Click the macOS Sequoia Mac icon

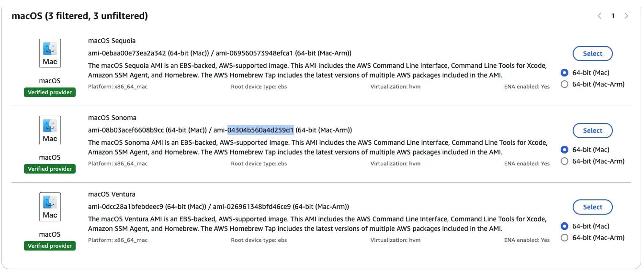pyautogui.click(x=50, y=54)
